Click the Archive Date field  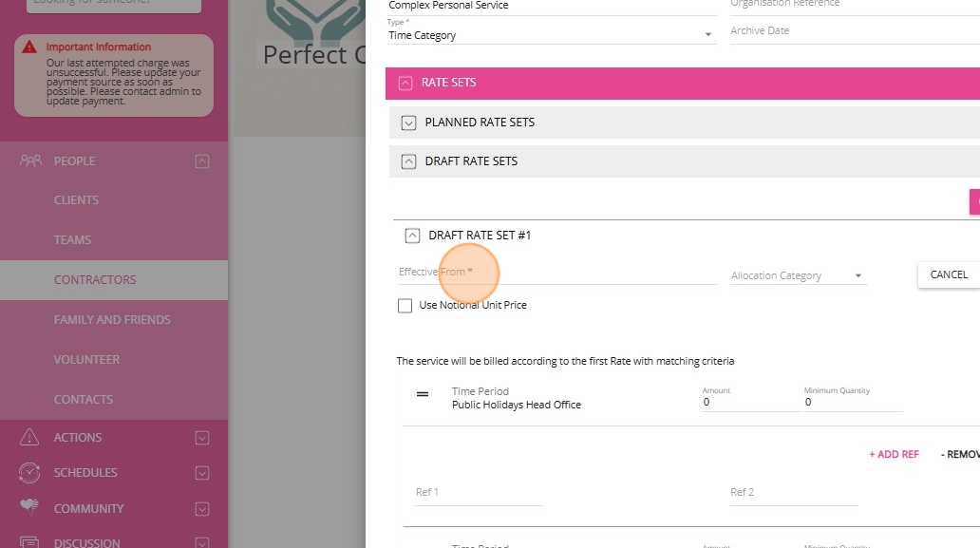point(855,30)
